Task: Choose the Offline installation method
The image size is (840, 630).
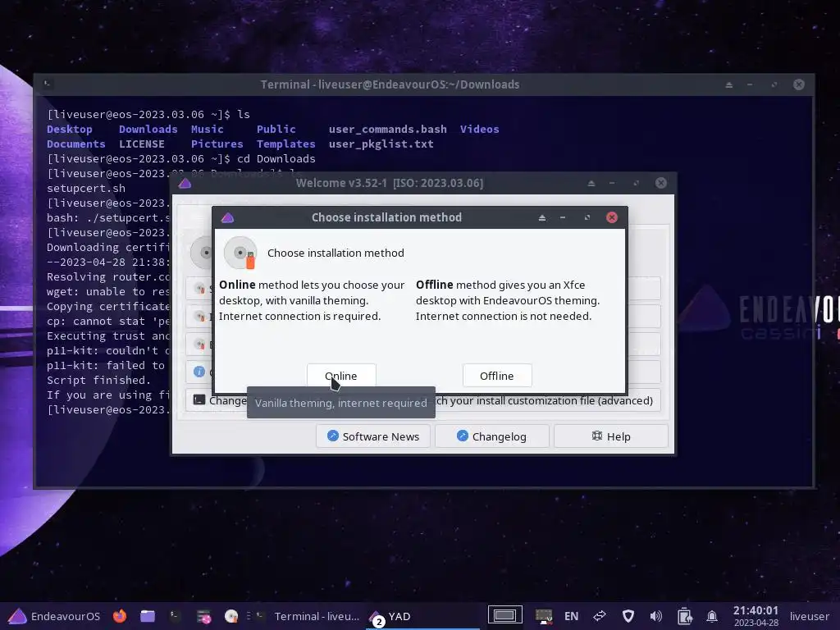Action: tap(496, 376)
